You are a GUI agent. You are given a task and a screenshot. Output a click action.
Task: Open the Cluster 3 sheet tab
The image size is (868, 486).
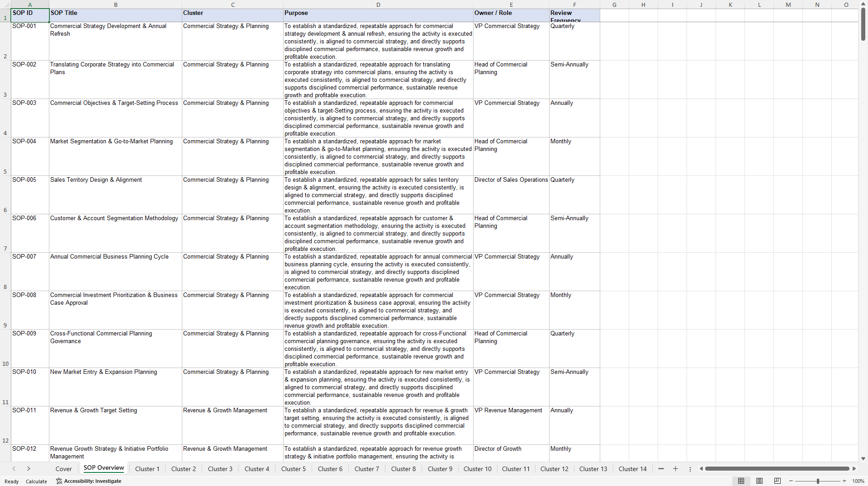click(x=220, y=469)
